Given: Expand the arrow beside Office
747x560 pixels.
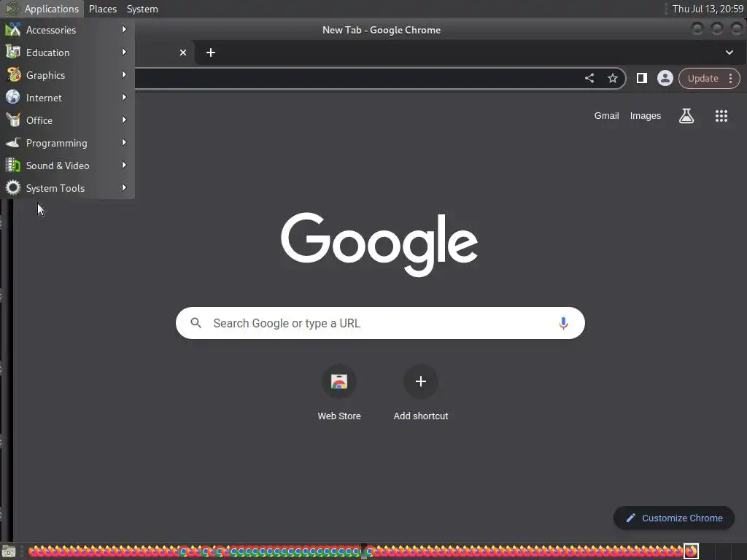Looking at the screenshot, I should pos(124,120).
